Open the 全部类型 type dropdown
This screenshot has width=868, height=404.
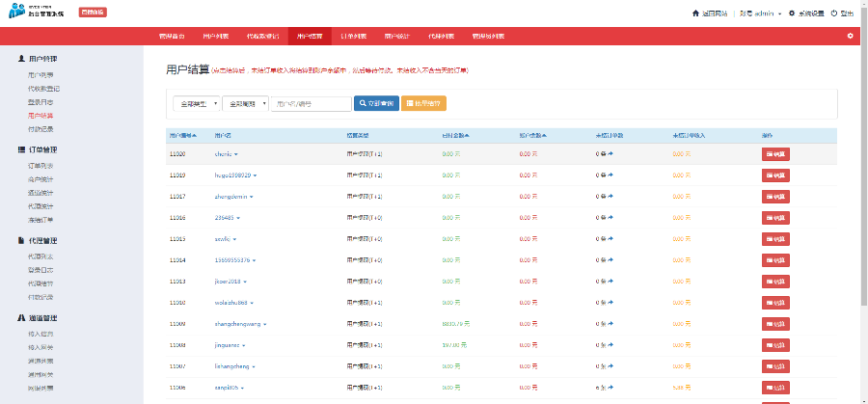(x=197, y=103)
